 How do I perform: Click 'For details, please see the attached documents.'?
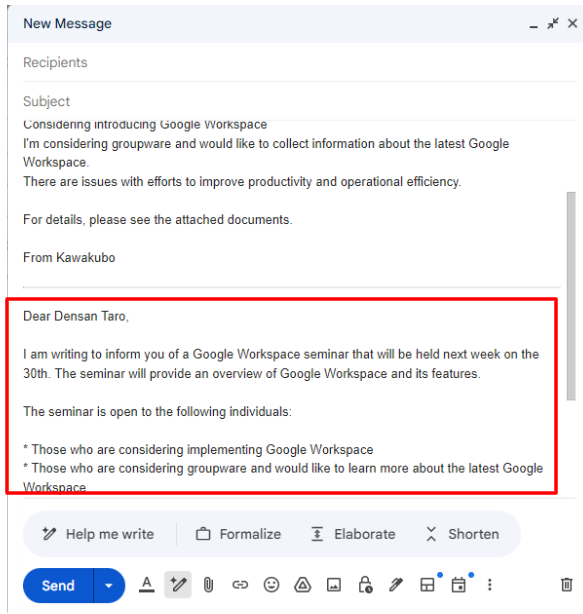158,220
